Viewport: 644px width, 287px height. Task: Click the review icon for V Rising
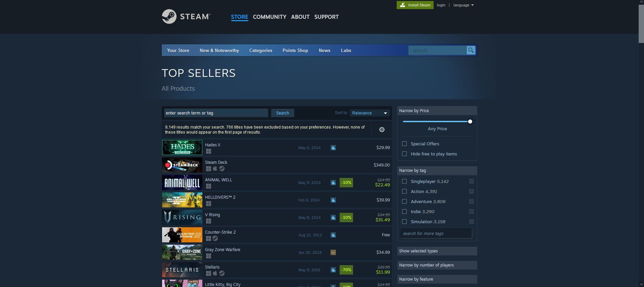point(333,218)
